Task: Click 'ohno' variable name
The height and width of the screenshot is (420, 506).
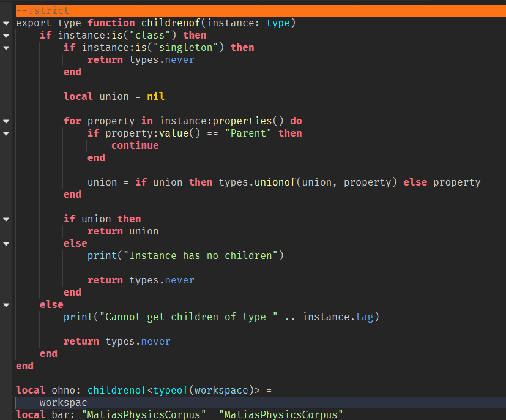Action: [64, 390]
